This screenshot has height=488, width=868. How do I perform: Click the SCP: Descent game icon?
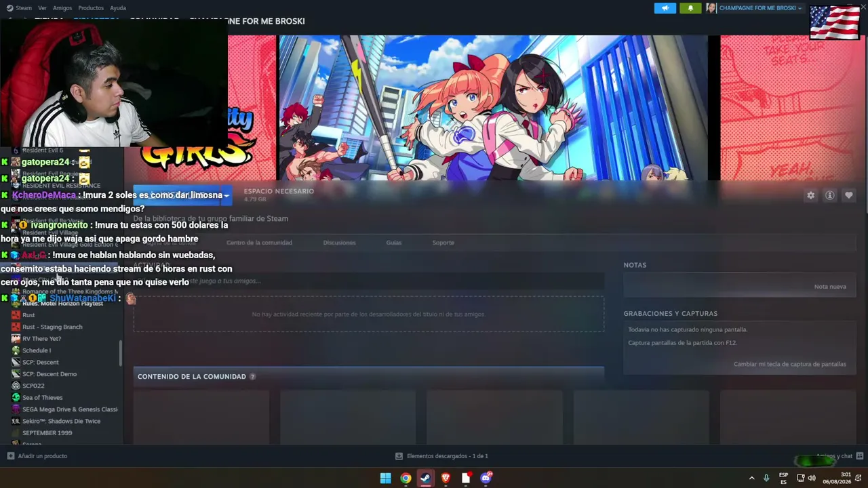(x=16, y=362)
